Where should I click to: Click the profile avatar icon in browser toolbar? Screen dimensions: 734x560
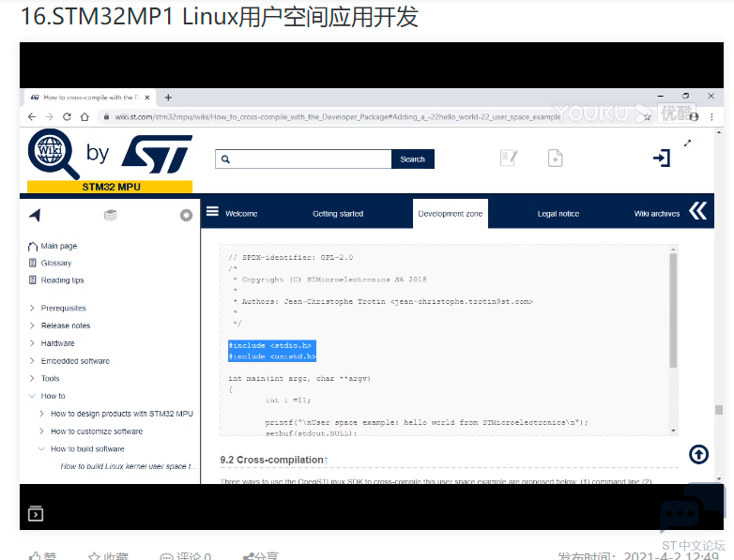point(695,117)
